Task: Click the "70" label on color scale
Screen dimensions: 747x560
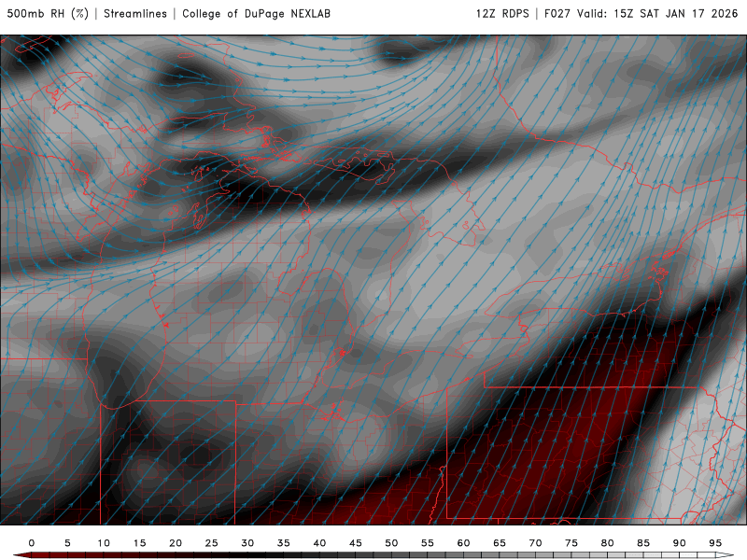Action: [x=535, y=543]
